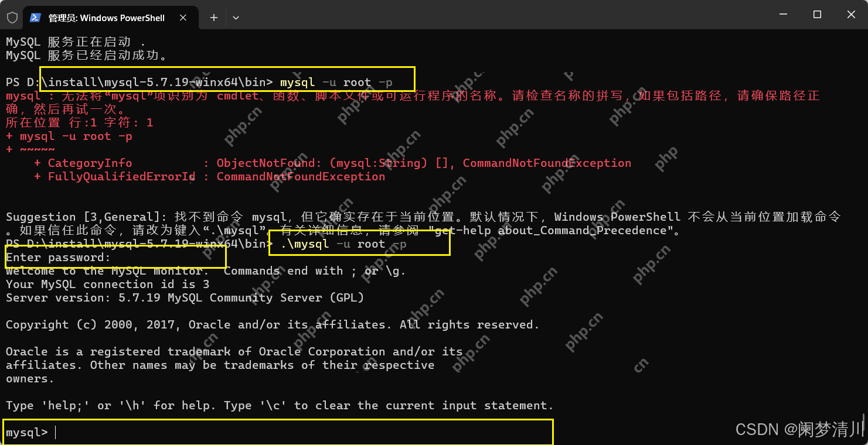This screenshot has height=445, width=868.
Task: Open a new terminal tab
Action: click(214, 18)
